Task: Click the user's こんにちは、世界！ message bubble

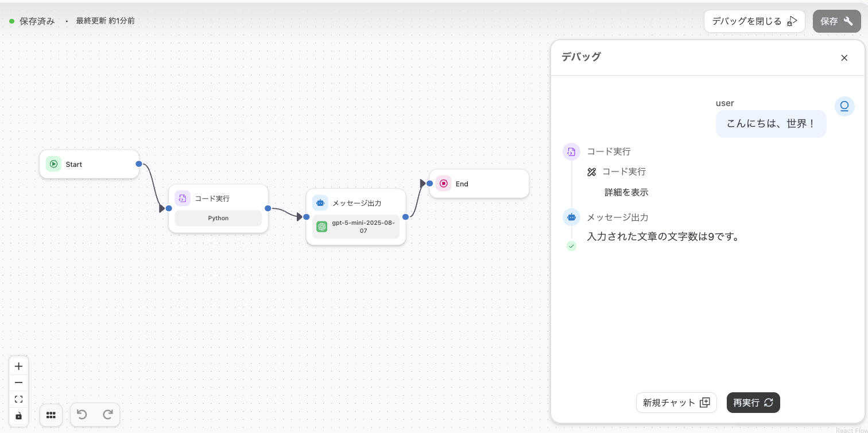Action: (x=771, y=123)
